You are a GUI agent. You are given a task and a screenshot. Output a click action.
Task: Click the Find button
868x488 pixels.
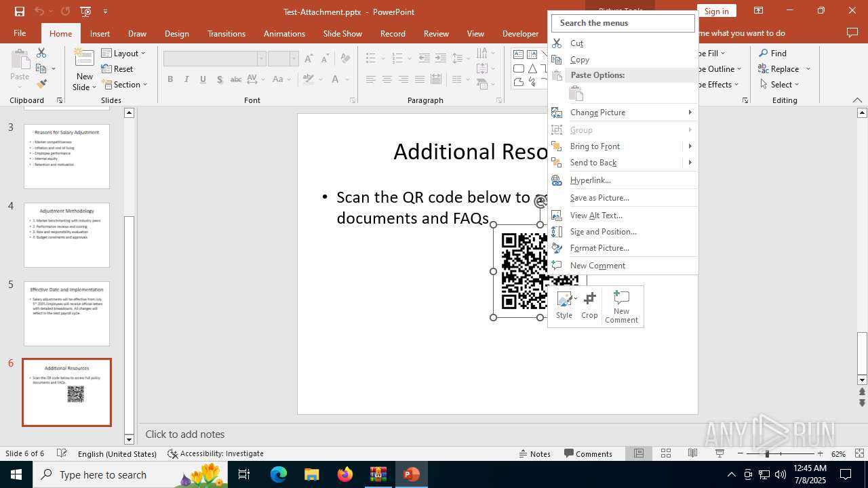[772, 54]
